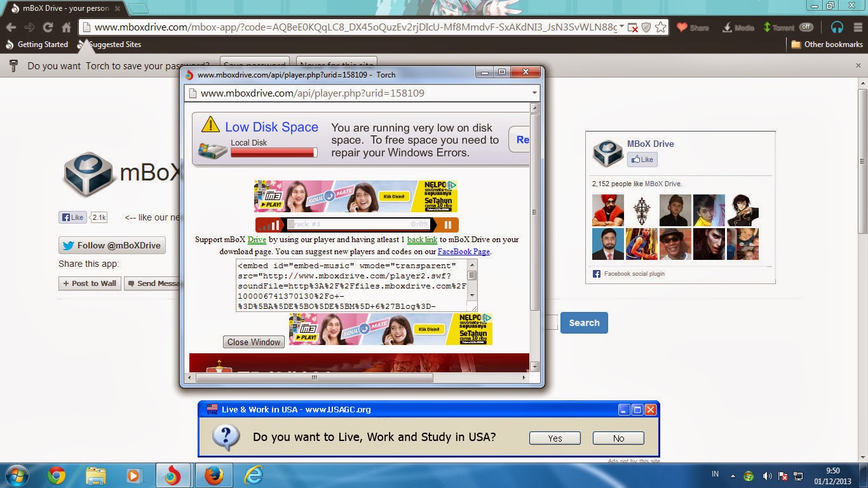
Task: Click the upper IM3 Soulmate banner ad
Action: (356, 196)
